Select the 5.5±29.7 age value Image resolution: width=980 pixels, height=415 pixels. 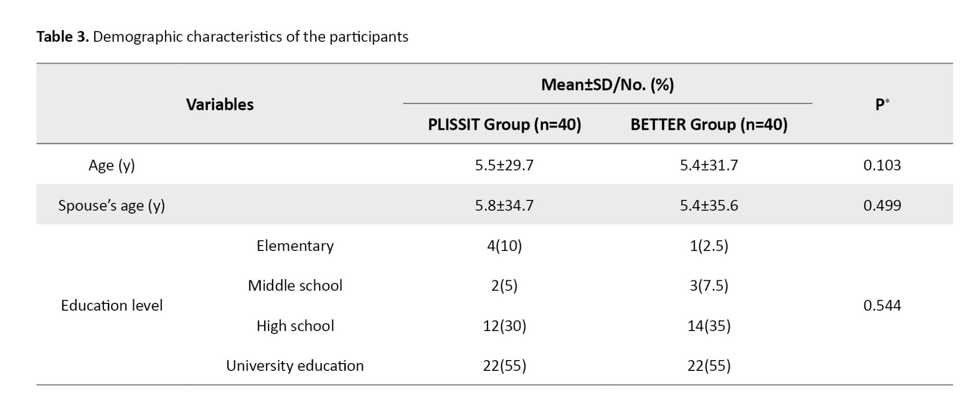coord(504,165)
